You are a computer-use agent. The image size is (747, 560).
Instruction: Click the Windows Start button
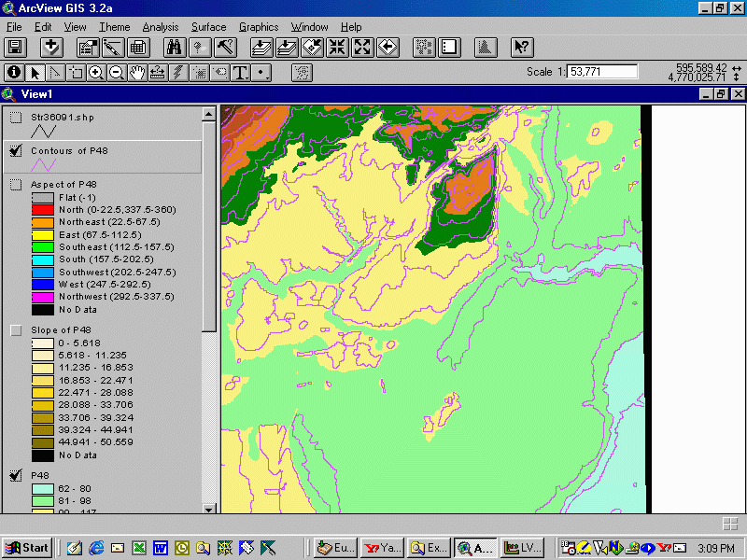click(27, 548)
